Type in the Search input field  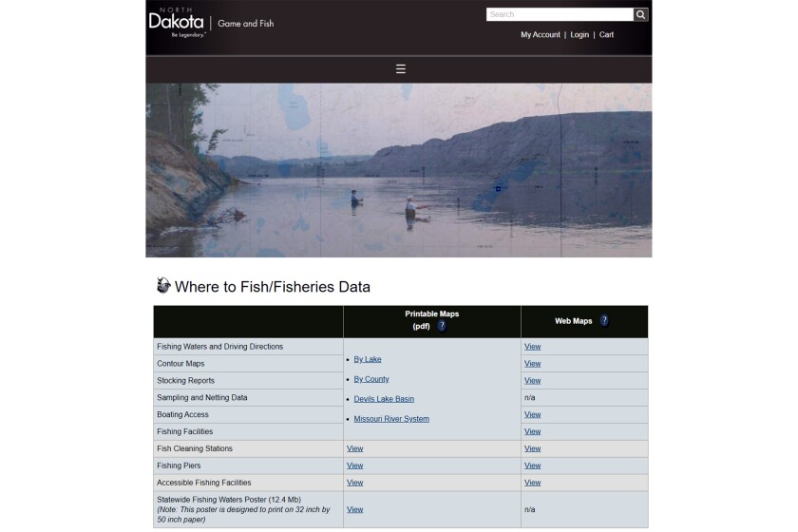(x=560, y=14)
